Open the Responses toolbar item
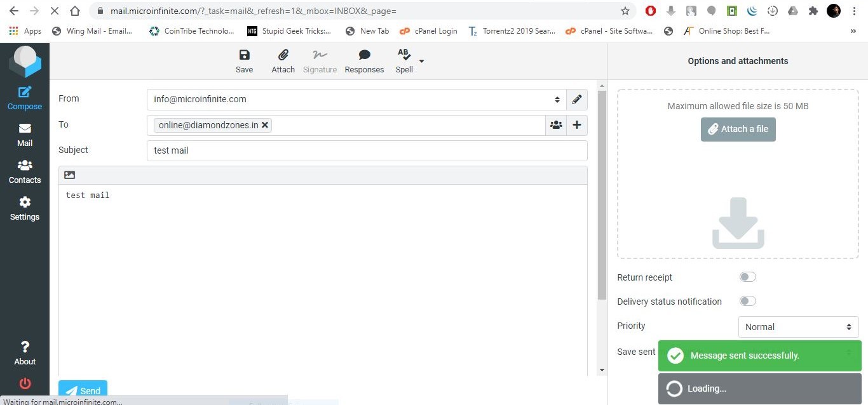 click(x=364, y=62)
